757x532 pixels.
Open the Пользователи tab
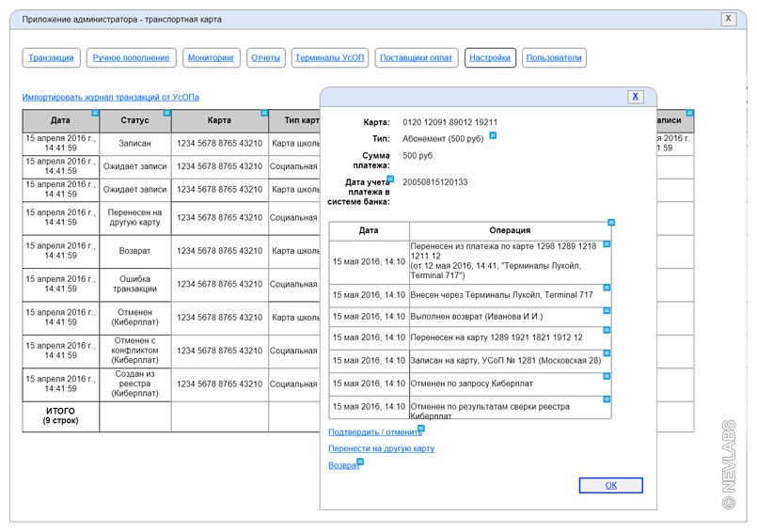554,58
